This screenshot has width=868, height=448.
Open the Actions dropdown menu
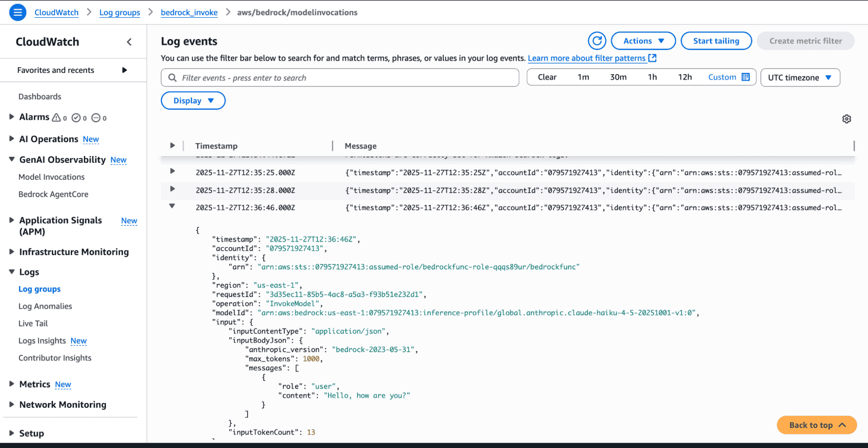tap(643, 41)
